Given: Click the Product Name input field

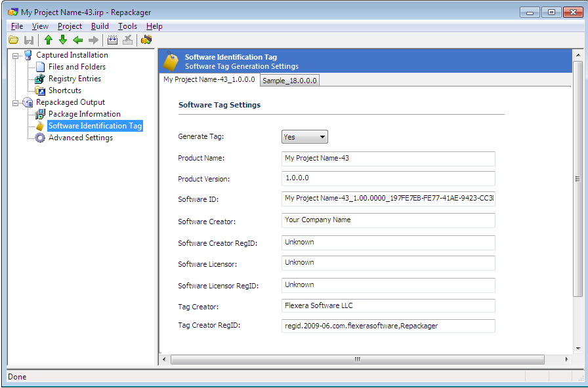Looking at the screenshot, I should [388, 159].
